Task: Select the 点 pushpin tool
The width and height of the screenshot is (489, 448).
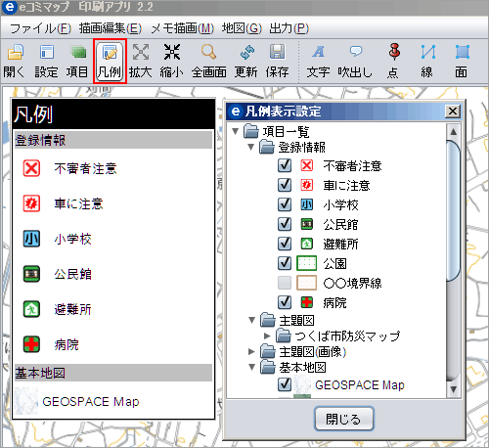Action: pos(394,52)
